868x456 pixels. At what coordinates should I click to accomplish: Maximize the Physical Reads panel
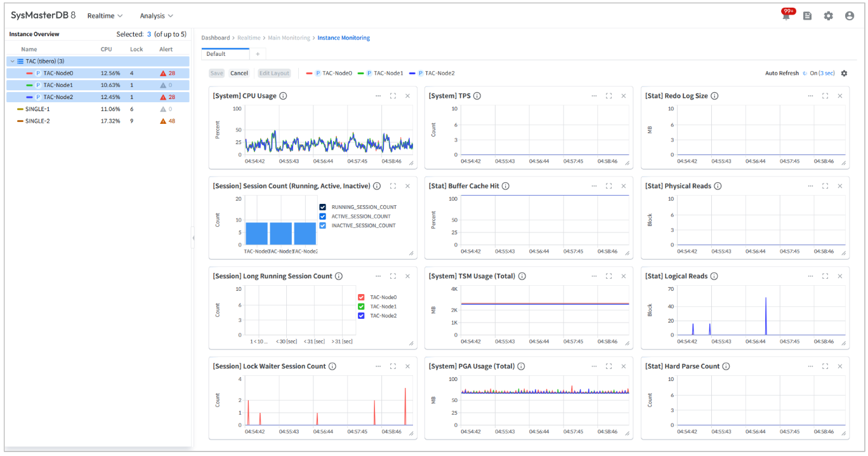point(825,186)
